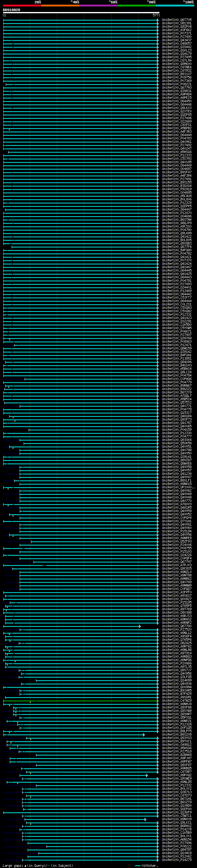This screenshot has width=197, height=868.
Task: Click the =100char. scale legend
Action: [146, 866]
